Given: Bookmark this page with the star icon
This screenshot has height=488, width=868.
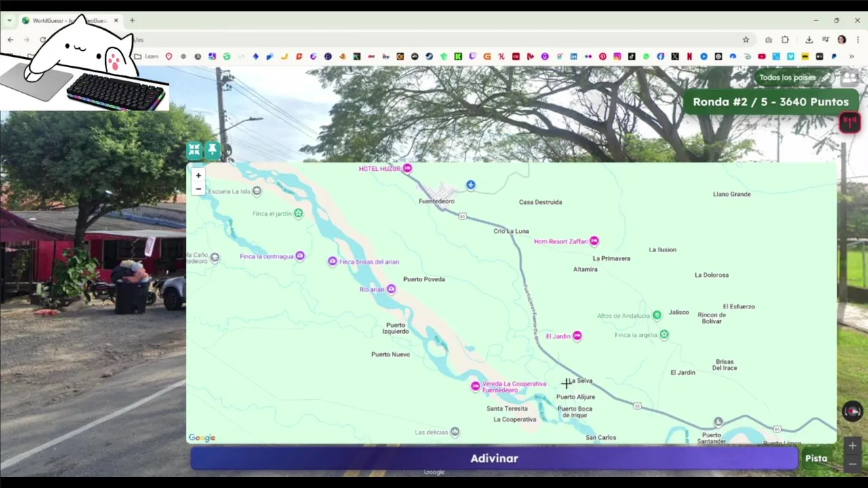Looking at the screenshot, I should (x=745, y=40).
